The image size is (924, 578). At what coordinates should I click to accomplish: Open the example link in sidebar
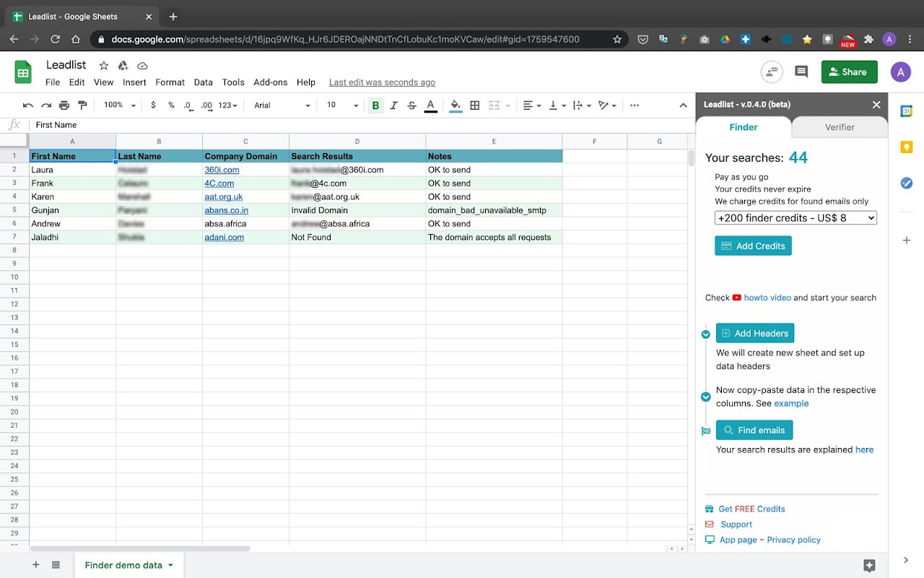click(791, 404)
